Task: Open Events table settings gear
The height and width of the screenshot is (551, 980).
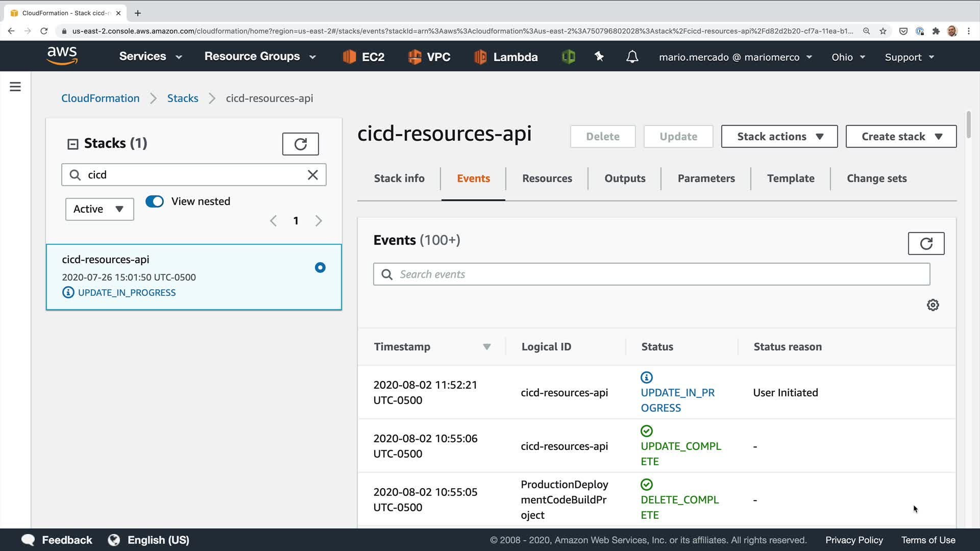Action: coord(933,305)
